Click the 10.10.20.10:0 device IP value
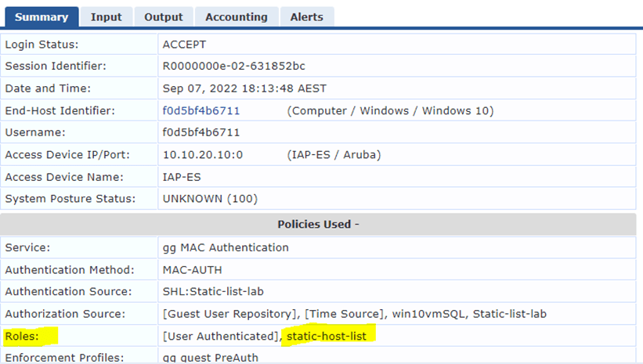 pyautogui.click(x=203, y=154)
